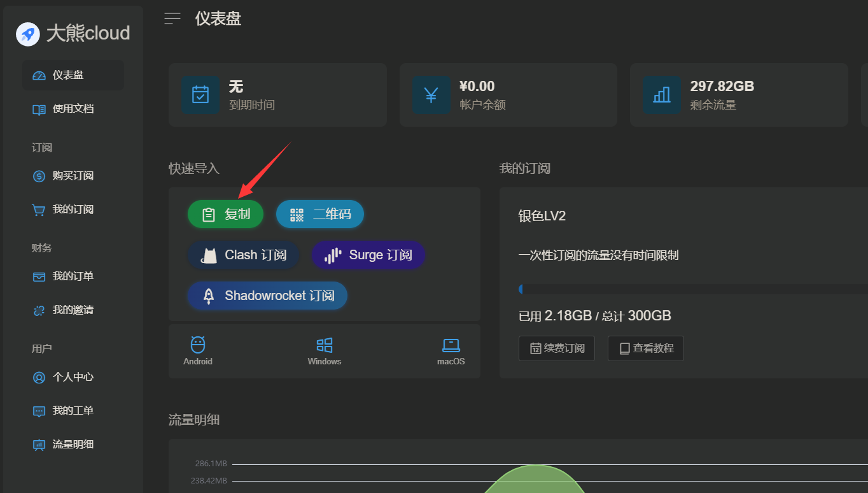Click the yen icon for 帐户余额
This screenshot has height=493, width=868.
pyautogui.click(x=431, y=95)
